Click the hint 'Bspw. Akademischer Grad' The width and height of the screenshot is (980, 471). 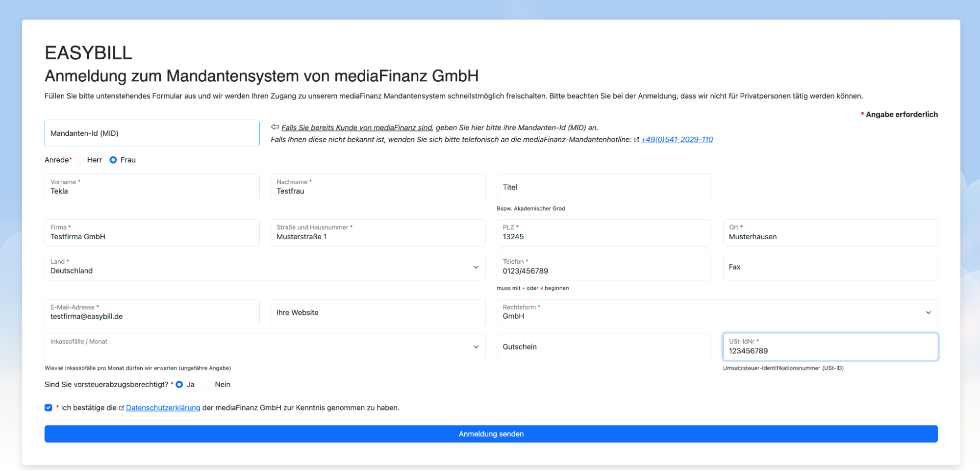[531, 209]
